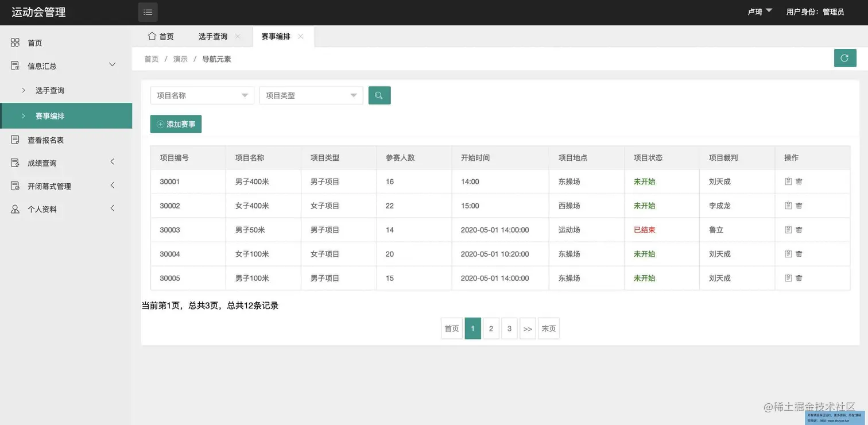Viewport: 868px width, 425px height.
Task: Edit event 30003 using its edit icon
Action: pyautogui.click(x=788, y=230)
